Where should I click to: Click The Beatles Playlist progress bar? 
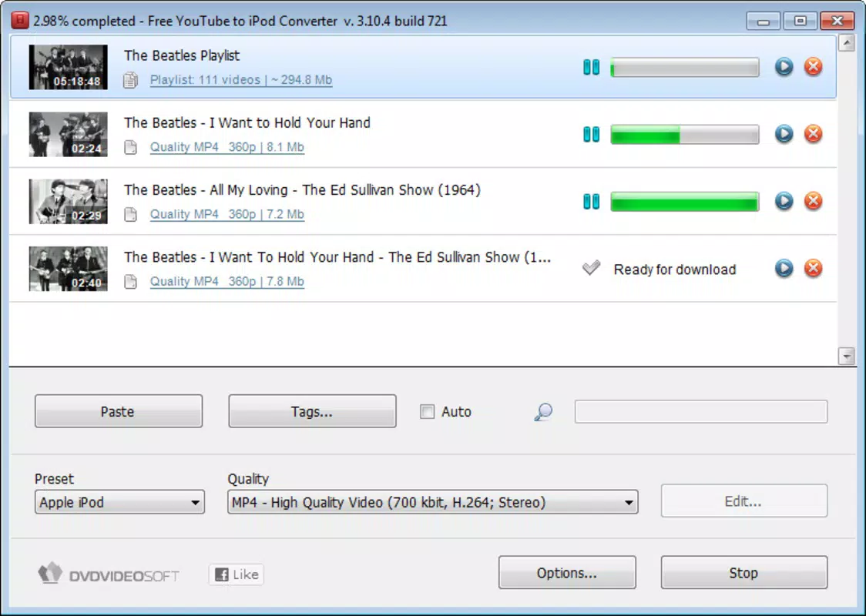(685, 67)
